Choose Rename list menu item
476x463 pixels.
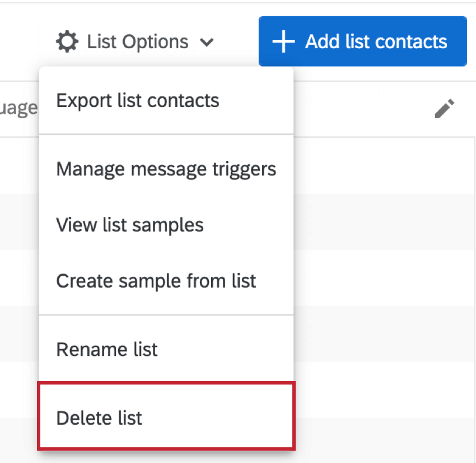166,349
